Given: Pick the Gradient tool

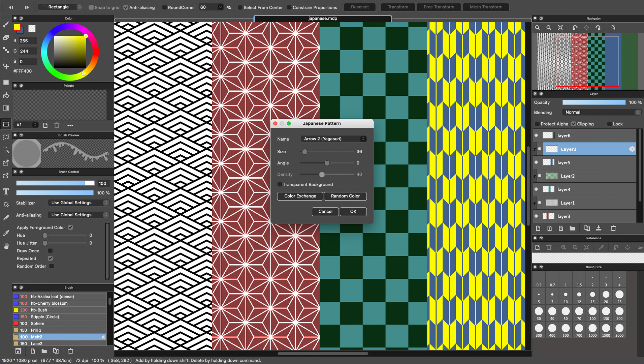Looking at the screenshot, I should coord(6,108).
